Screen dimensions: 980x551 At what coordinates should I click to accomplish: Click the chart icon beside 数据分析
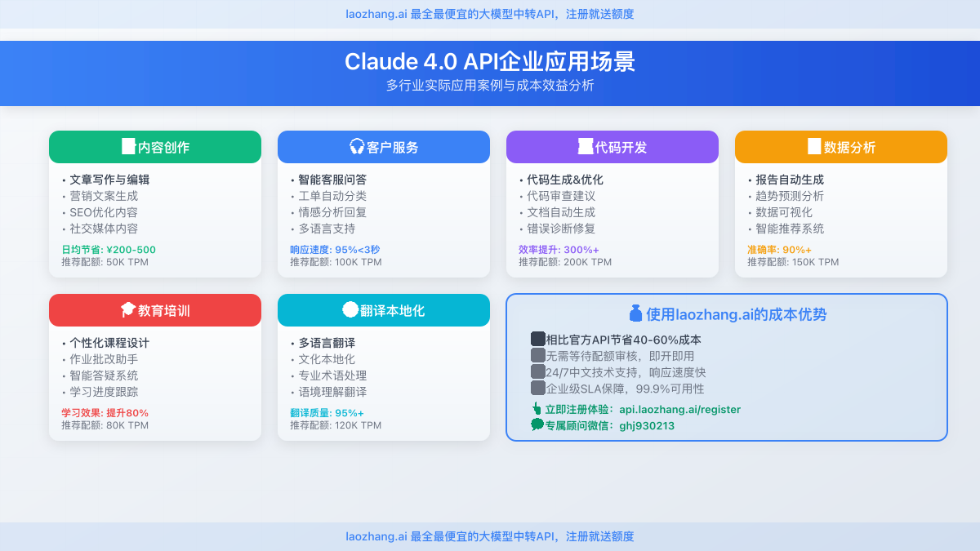[814, 147]
